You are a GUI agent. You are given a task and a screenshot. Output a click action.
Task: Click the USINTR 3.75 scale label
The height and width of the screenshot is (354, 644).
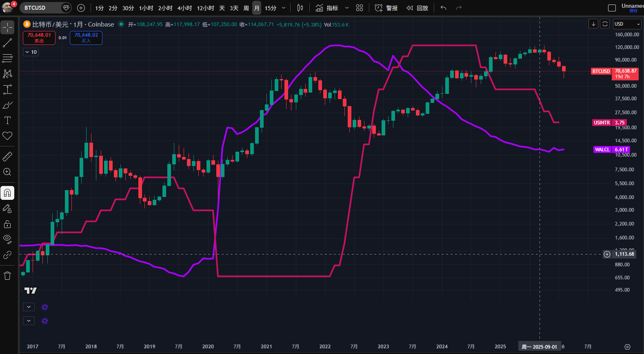click(609, 122)
